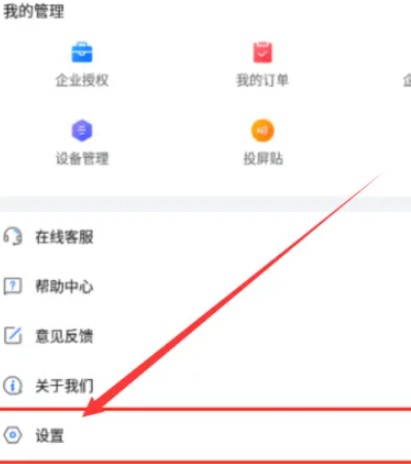Tap the red clipboard 我的订单 icon
The width and height of the screenshot is (411, 464).
pyautogui.click(x=263, y=52)
